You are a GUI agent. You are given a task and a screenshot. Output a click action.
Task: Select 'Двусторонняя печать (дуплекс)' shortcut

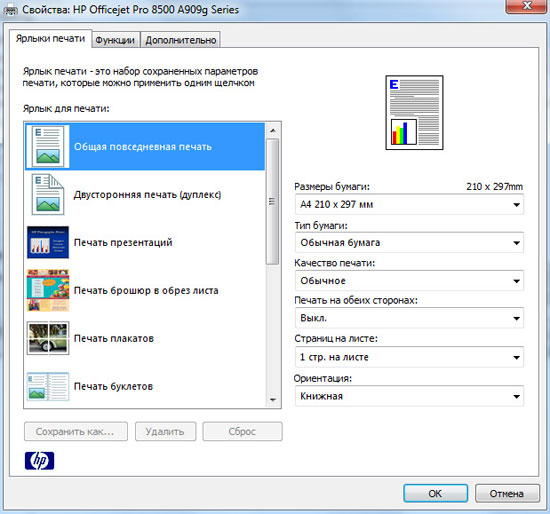(145, 194)
